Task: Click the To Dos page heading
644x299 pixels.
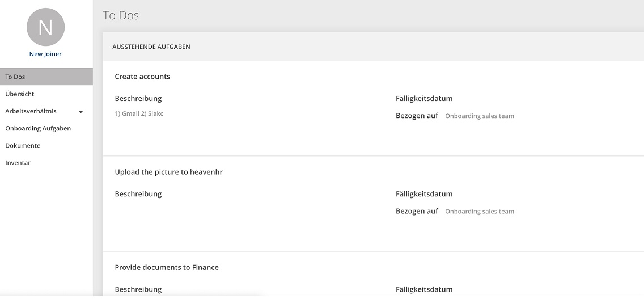Action: tap(121, 16)
